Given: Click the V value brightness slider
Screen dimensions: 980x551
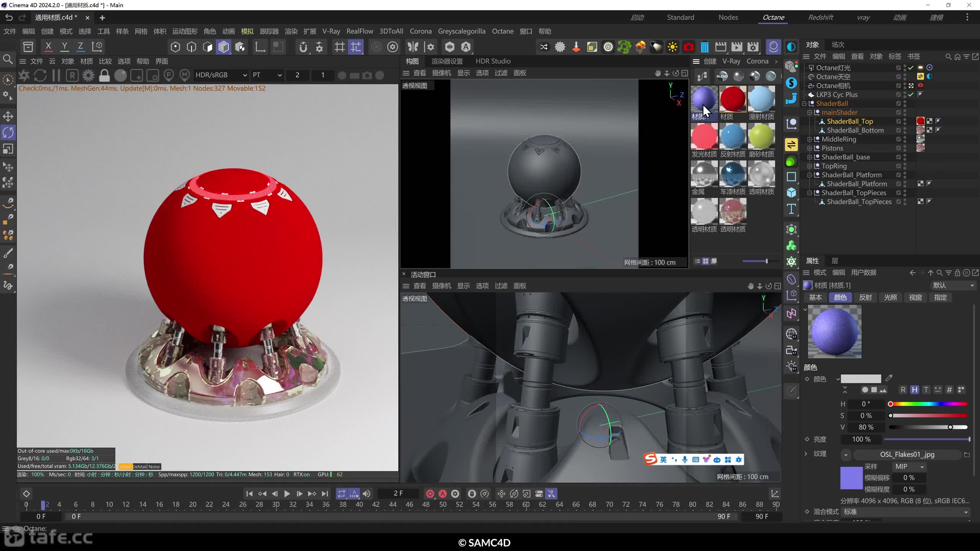Looking at the screenshot, I should tap(928, 427).
